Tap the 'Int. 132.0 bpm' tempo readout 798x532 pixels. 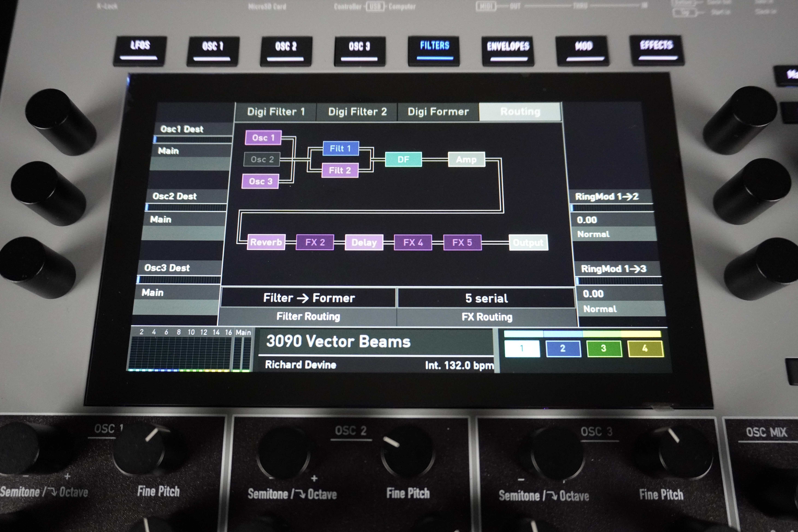pos(459,365)
